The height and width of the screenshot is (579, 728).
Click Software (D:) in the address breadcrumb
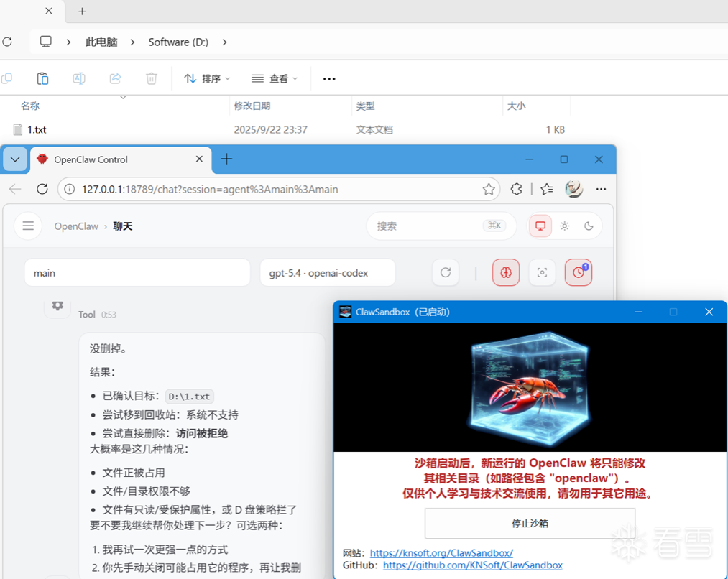tap(178, 42)
